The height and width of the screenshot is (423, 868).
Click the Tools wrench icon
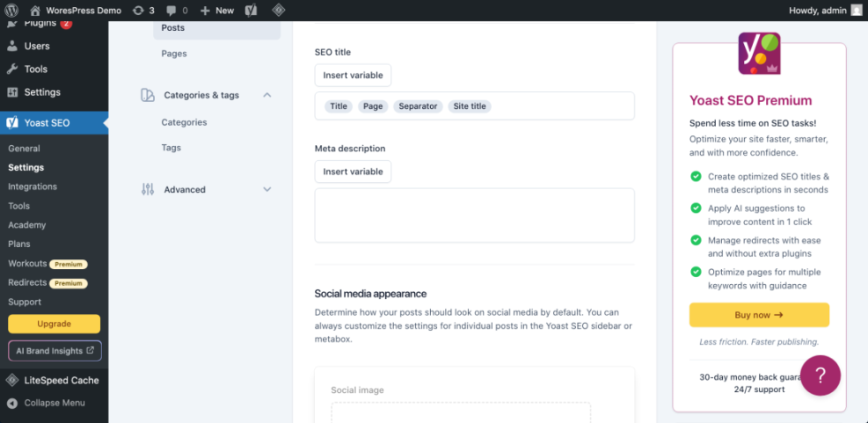pyautogui.click(x=12, y=69)
